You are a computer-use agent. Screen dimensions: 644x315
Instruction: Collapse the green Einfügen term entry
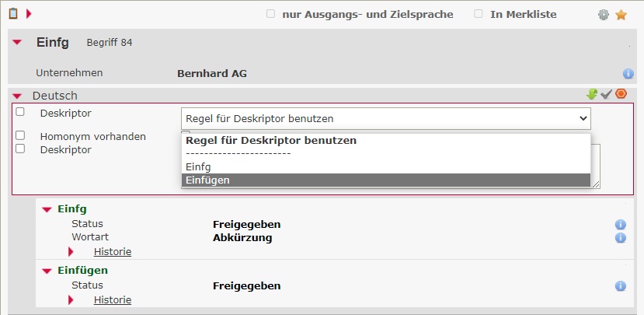coord(47,271)
